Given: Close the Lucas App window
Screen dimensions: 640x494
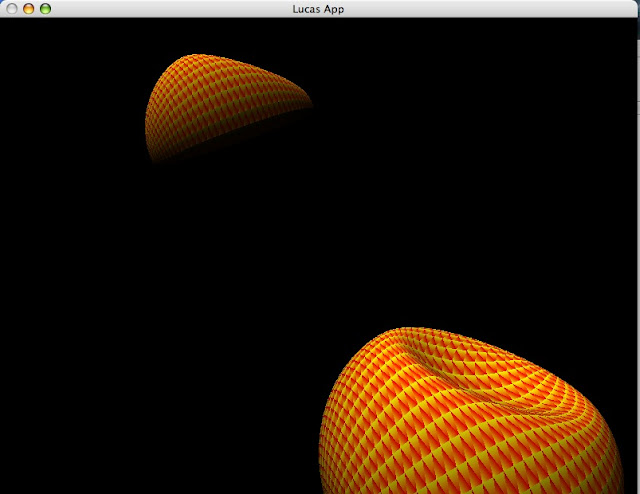Looking at the screenshot, I should click(x=12, y=8).
